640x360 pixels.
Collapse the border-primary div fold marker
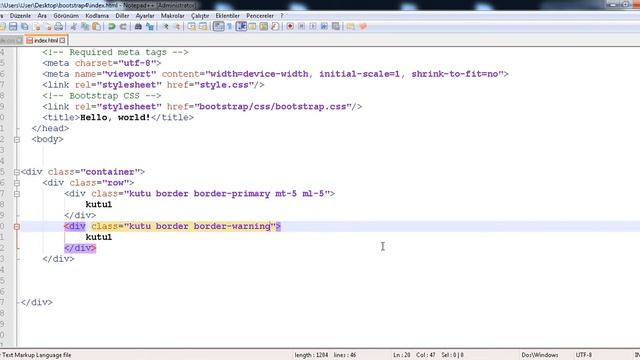pyautogui.click(x=17, y=194)
